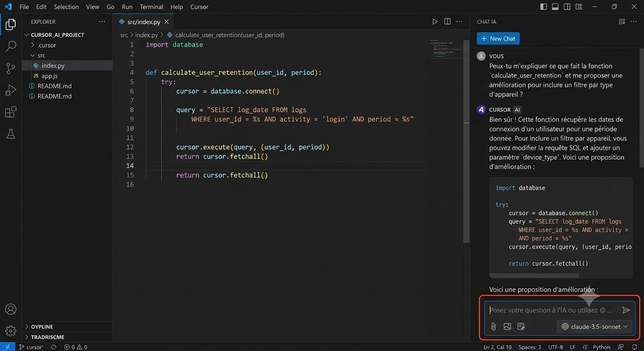Open the Extensions view
This screenshot has width=644, height=351.
11,112
